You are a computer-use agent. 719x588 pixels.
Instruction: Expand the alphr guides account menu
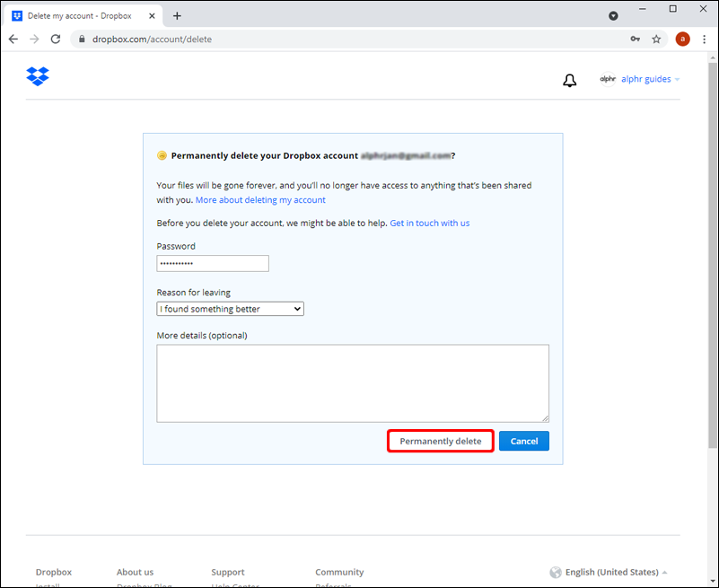tap(639, 79)
